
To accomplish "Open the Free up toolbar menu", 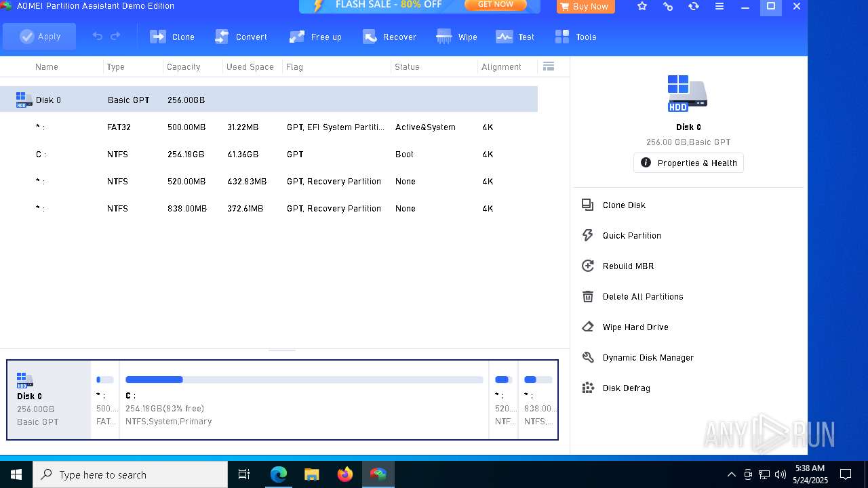I will point(315,37).
